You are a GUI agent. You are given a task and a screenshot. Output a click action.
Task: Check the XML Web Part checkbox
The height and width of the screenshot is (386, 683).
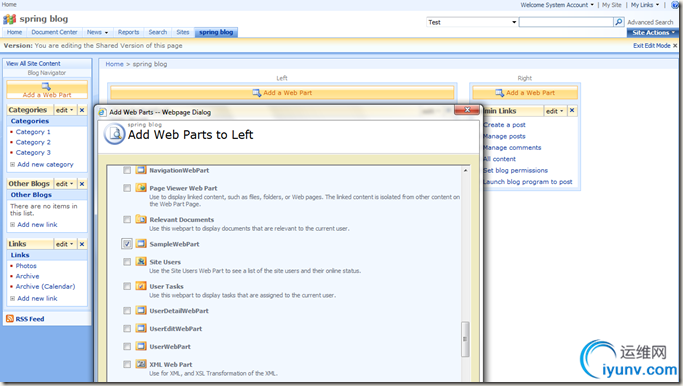(x=127, y=364)
